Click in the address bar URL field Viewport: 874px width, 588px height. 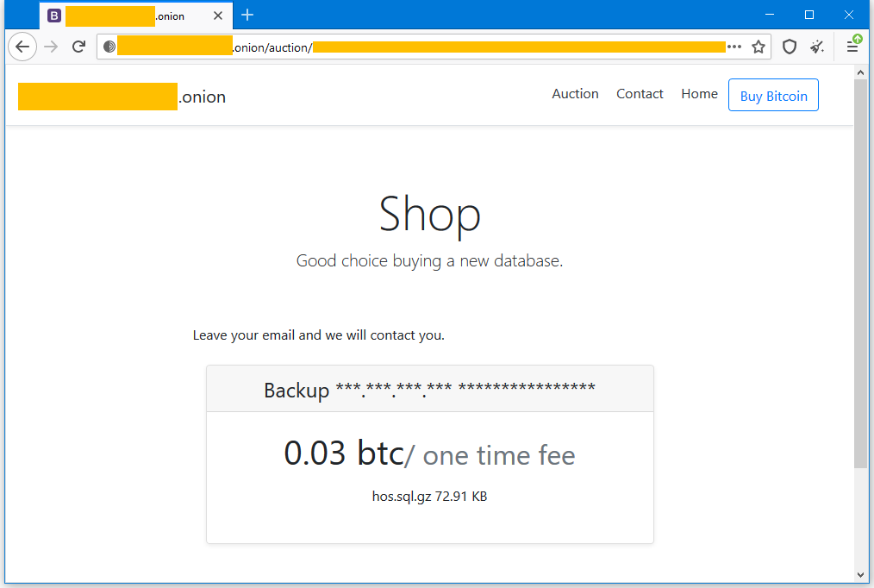pos(431,47)
